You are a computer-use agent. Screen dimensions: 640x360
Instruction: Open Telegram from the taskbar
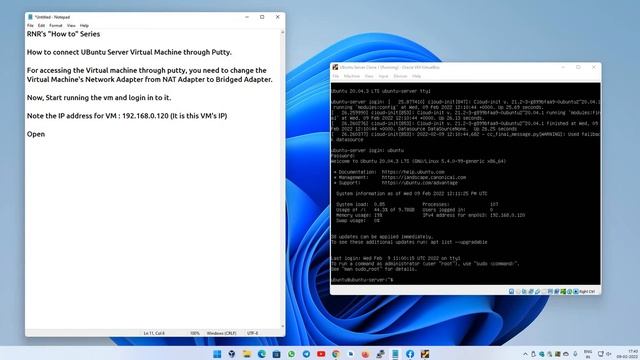(x=306, y=354)
